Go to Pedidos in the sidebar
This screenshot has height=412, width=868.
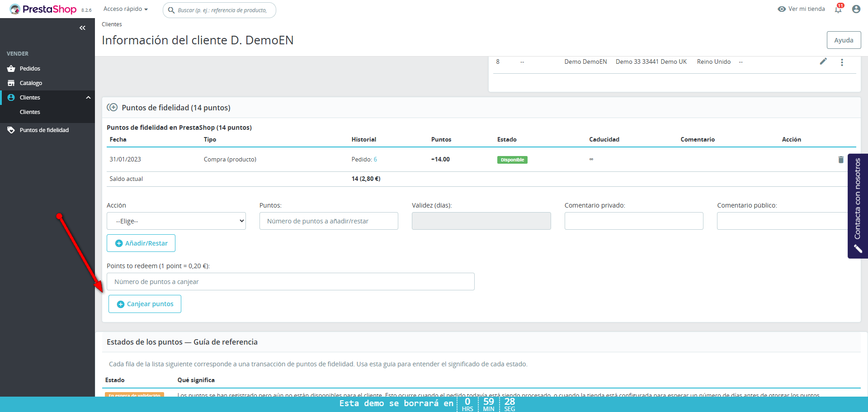tap(30, 69)
